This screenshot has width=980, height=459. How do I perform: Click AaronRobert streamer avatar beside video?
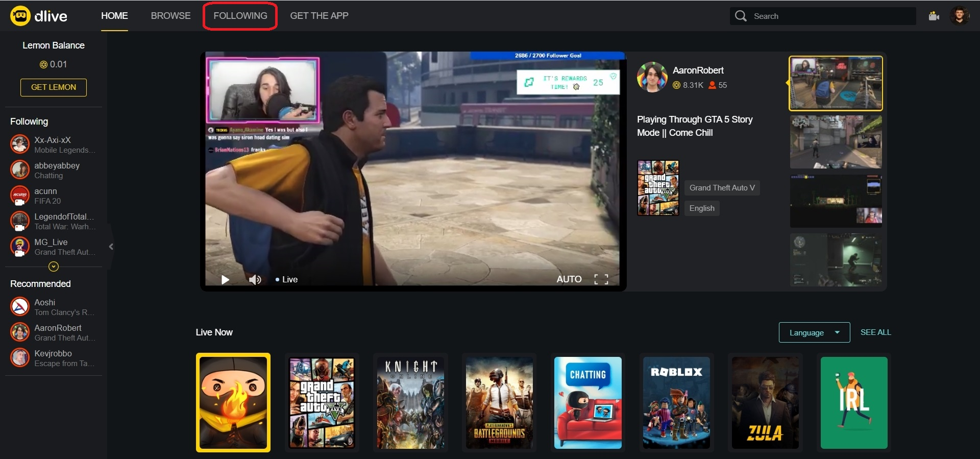[x=652, y=77]
